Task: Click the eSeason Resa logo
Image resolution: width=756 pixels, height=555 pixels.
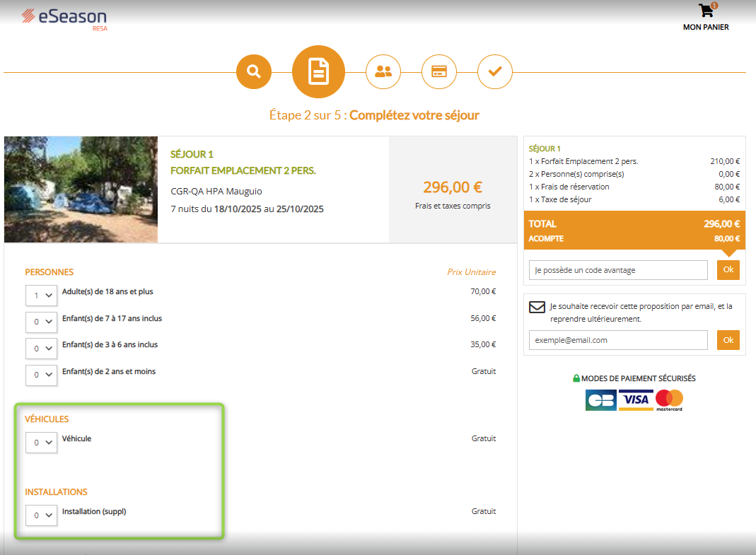Action: pos(64,18)
